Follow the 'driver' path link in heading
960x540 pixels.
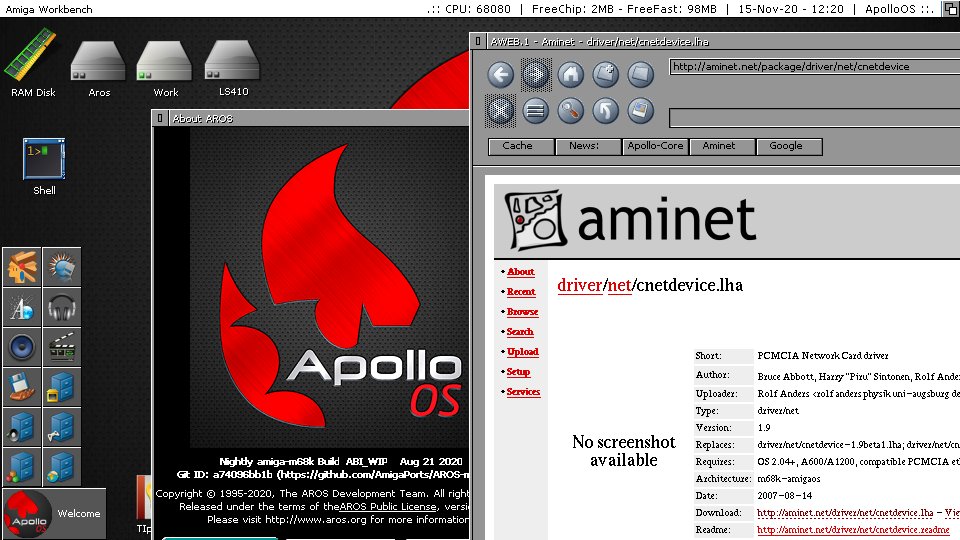pyautogui.click(x=580, y=285)
